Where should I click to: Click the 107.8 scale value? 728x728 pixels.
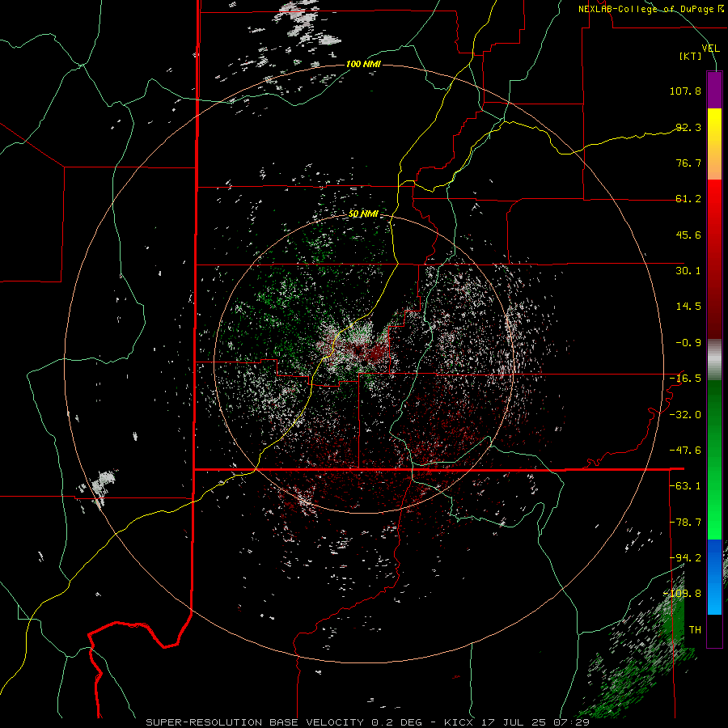[685, 91]
